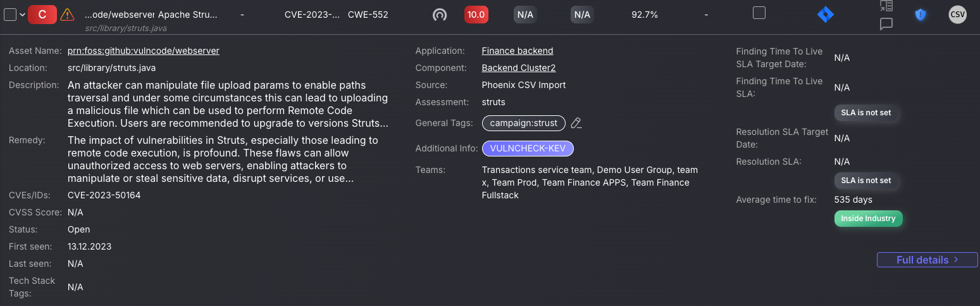Edit General Tags with the pencil icon
Screen dimensions: 980x306
tap(576, 123)
